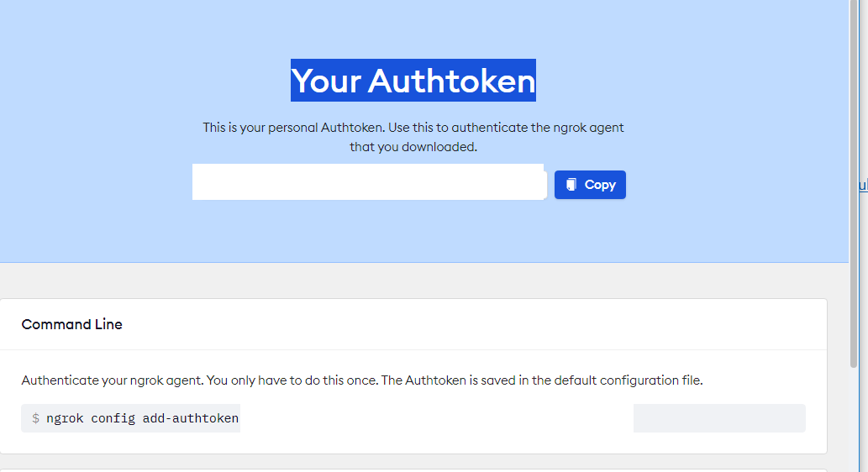Click the gray token box right of command
868x472 pixels.
point(718,418)
